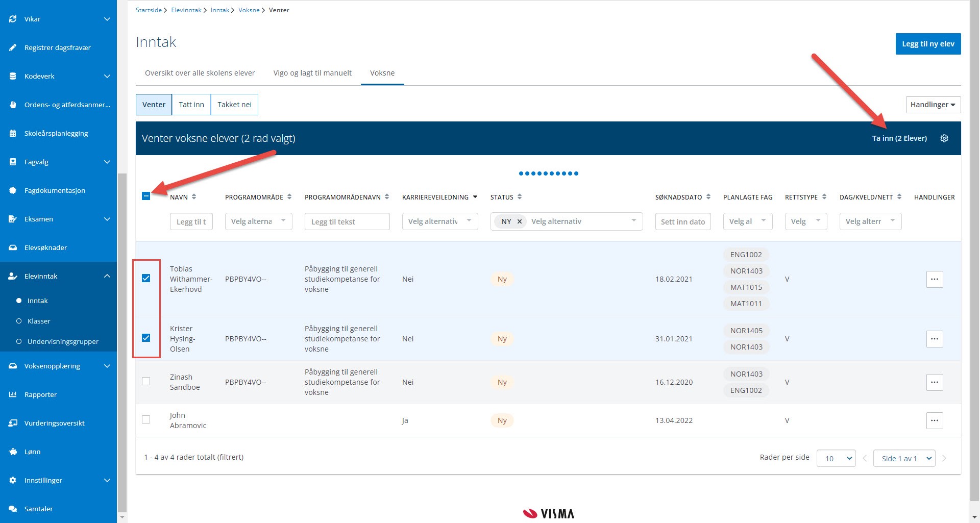Sort by Status column arrows
The width and height of the screenshot is (980, 523).
click(x=520, y=197)
